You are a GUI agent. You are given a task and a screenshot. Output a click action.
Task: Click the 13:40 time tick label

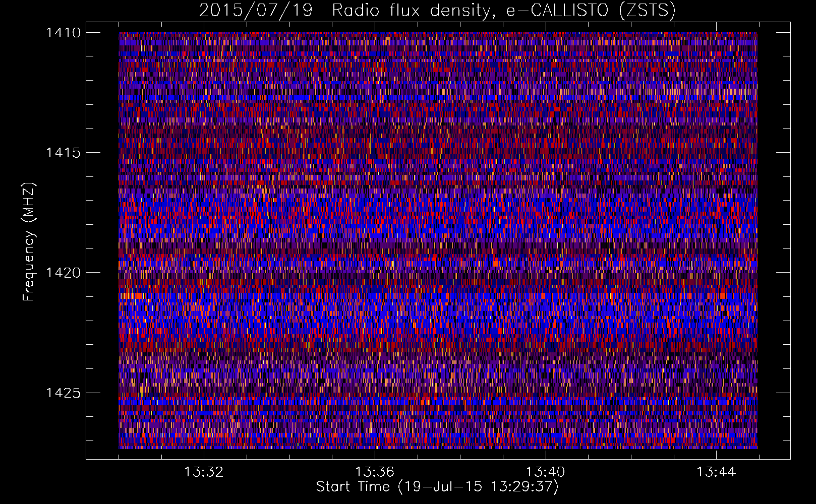tap(546, 472)
